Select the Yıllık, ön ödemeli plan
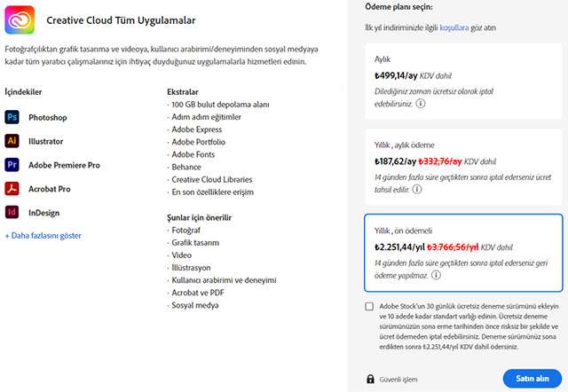 coord(462,252)
